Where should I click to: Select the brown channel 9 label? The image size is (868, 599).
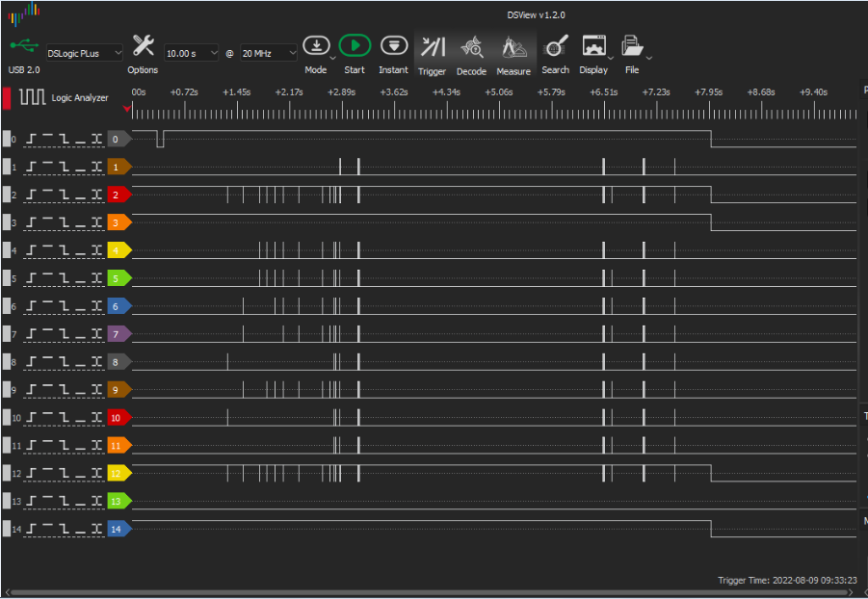119,390
